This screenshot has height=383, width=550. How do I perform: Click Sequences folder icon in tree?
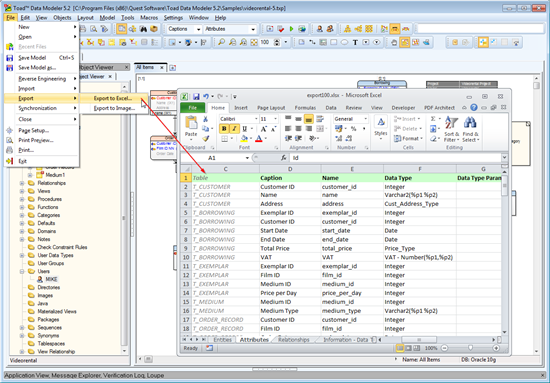pos(31,328)
